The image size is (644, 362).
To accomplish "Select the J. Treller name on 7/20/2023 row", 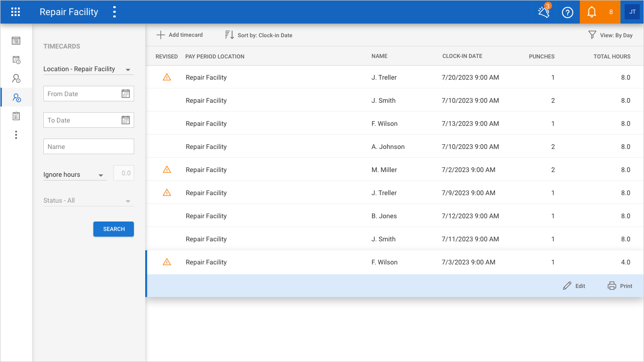I will (384, 77).
